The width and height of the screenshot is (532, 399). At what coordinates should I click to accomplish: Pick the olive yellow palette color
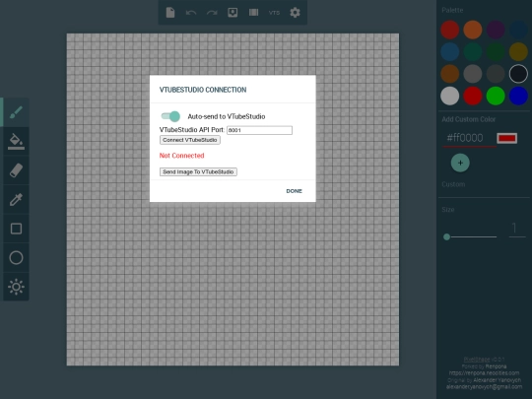518,51
